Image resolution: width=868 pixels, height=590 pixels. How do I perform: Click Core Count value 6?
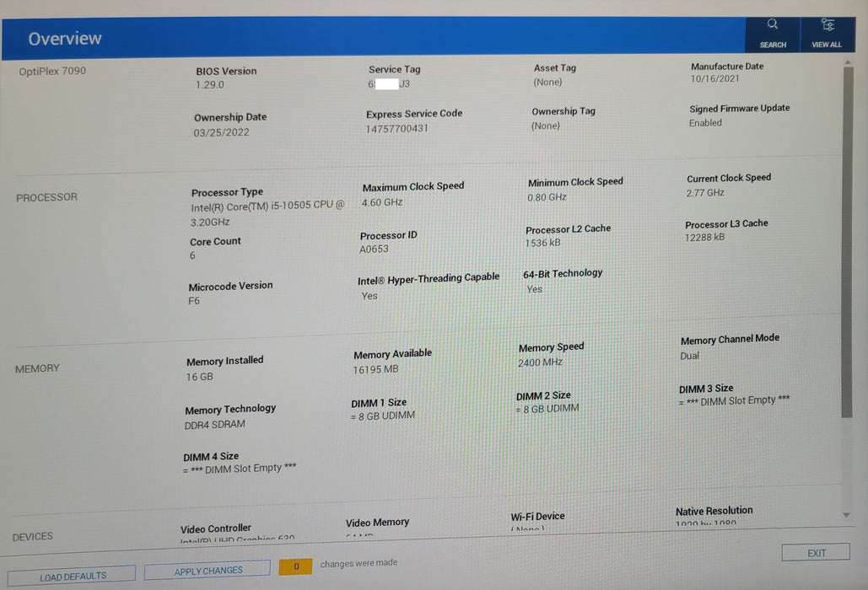[x=192, y=255]
